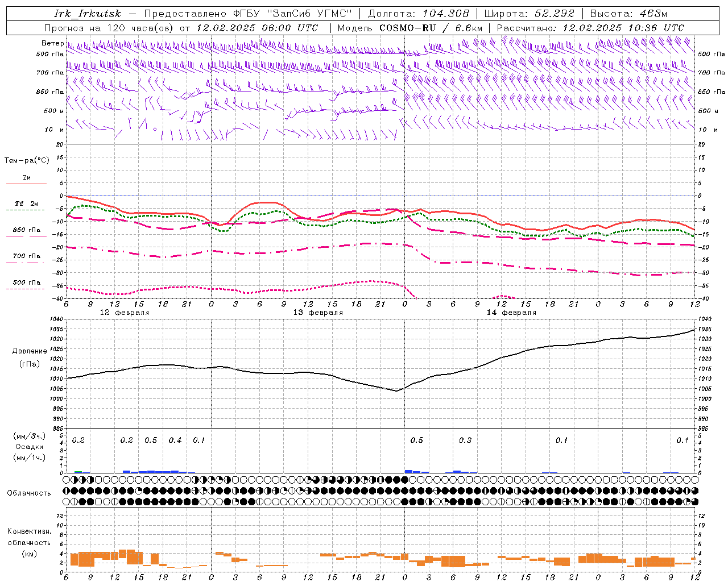Click the "Облачность" cloud cover label
This screenshot has height=582, width=728.
click(29, 493)
